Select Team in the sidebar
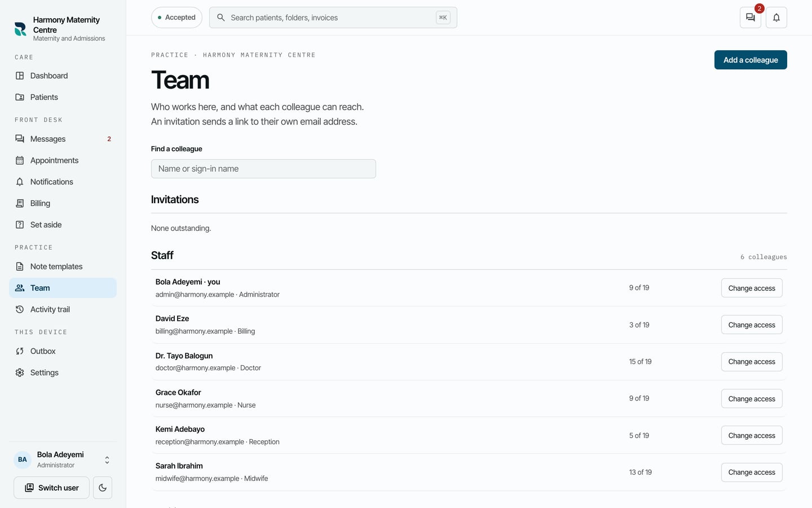 (x=63, y=288)
